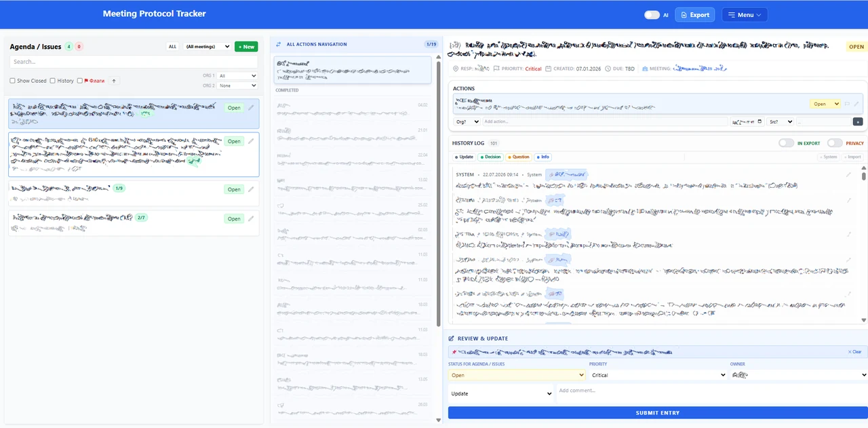Click the up arrow of History Log scrollbar
The height and width of the screenshot is (428, 868).
click(864, 168)
